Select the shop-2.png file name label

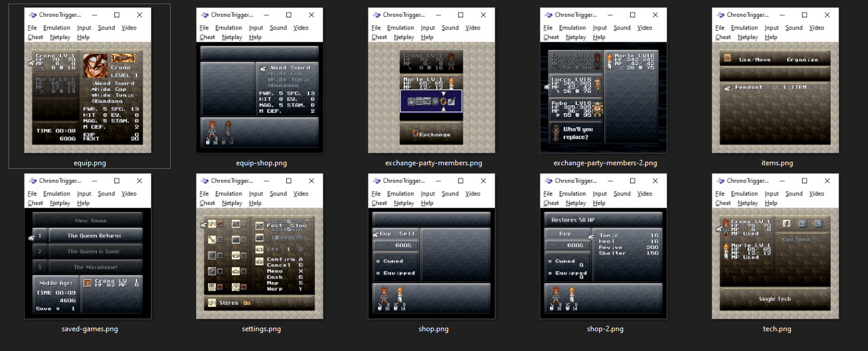click(605, 329)
